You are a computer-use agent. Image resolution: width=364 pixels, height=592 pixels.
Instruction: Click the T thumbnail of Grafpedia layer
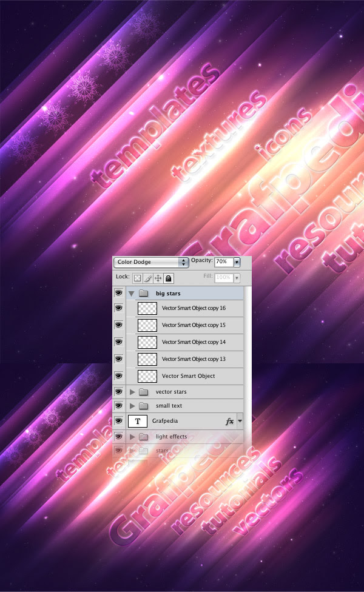(x=138, y=421)
